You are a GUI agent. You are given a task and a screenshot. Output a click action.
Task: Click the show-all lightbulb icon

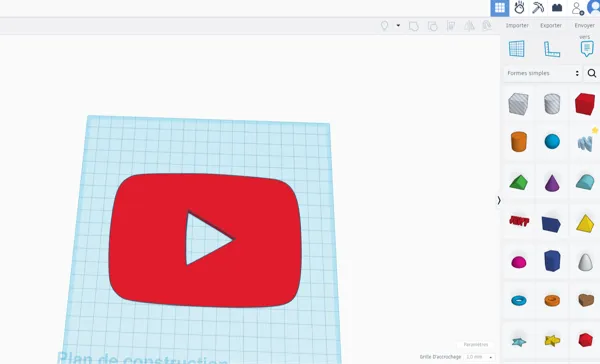coord(384,26)
